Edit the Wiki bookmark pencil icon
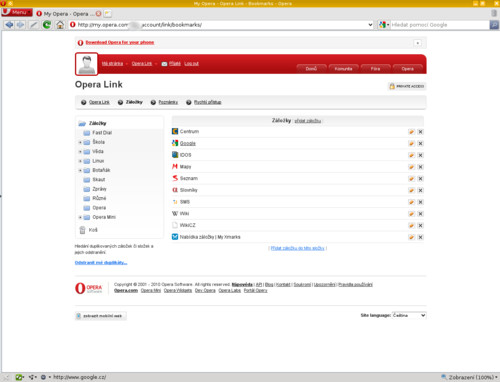Image resolution: width=500 pixels, height=382 pixels. pyautogui.click(x=411, y=214)
